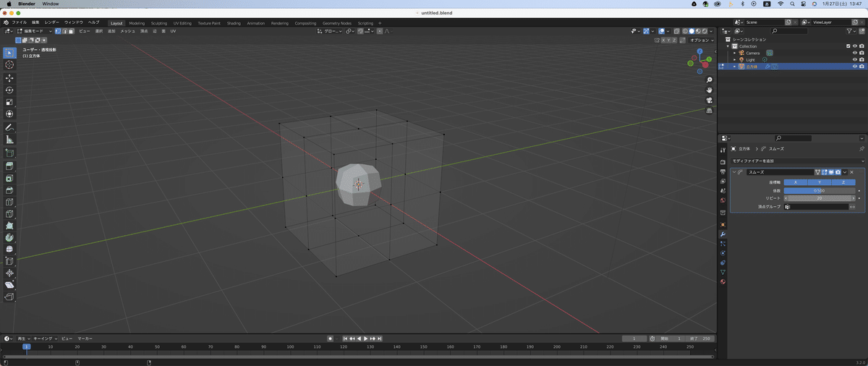
Task: Toggle camera view icon in viewport
Action: pyautogui.click(x=710, y=101)
